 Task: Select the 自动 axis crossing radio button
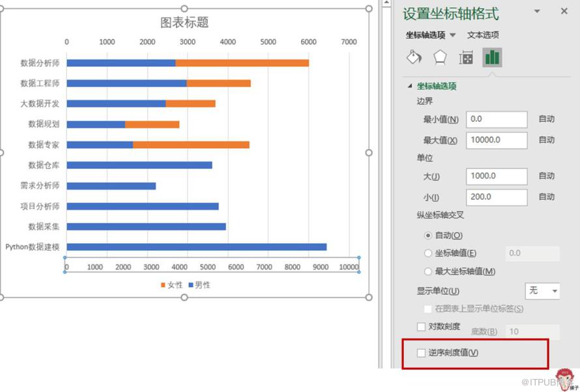[428, 235]
